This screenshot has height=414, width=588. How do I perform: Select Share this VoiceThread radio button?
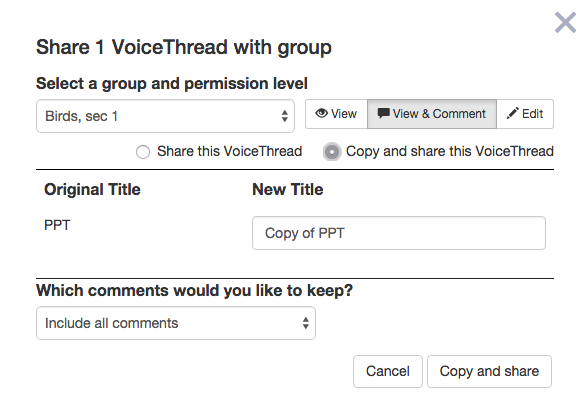click(143, 152)
